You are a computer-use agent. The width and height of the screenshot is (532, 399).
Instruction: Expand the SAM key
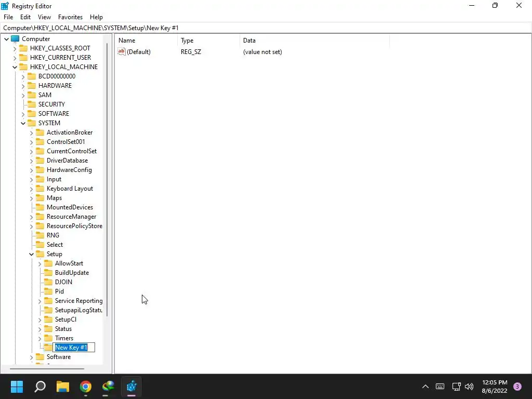(x=23, y=96)
